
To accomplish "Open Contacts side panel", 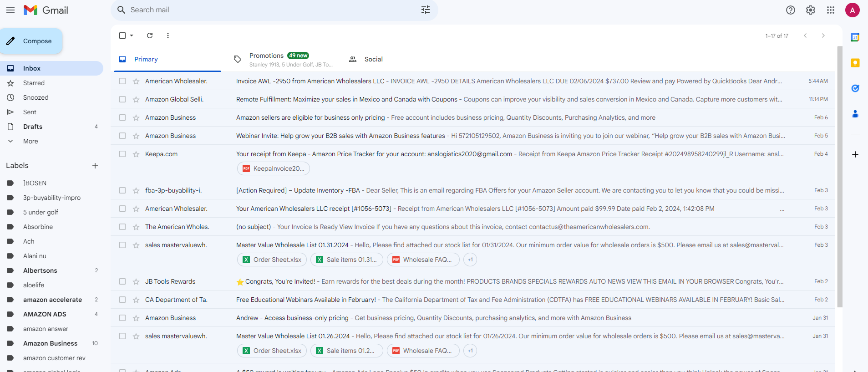I will [855, 114].
